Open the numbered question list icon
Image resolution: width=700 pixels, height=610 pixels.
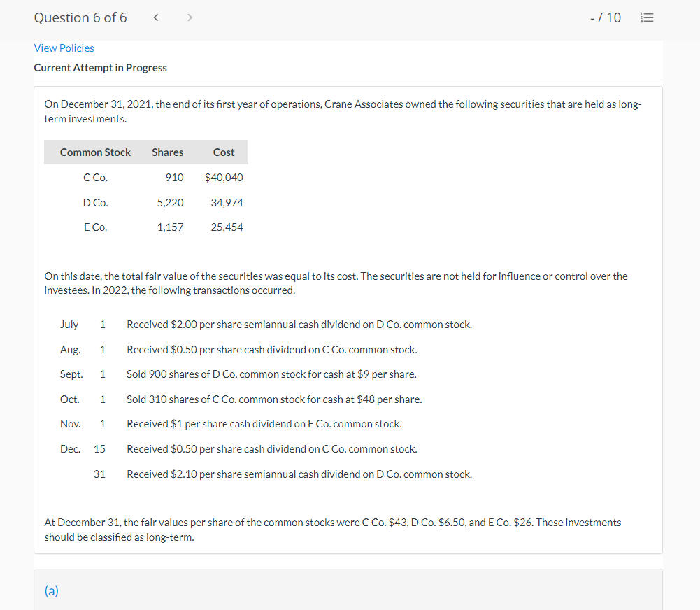(647, 17)
